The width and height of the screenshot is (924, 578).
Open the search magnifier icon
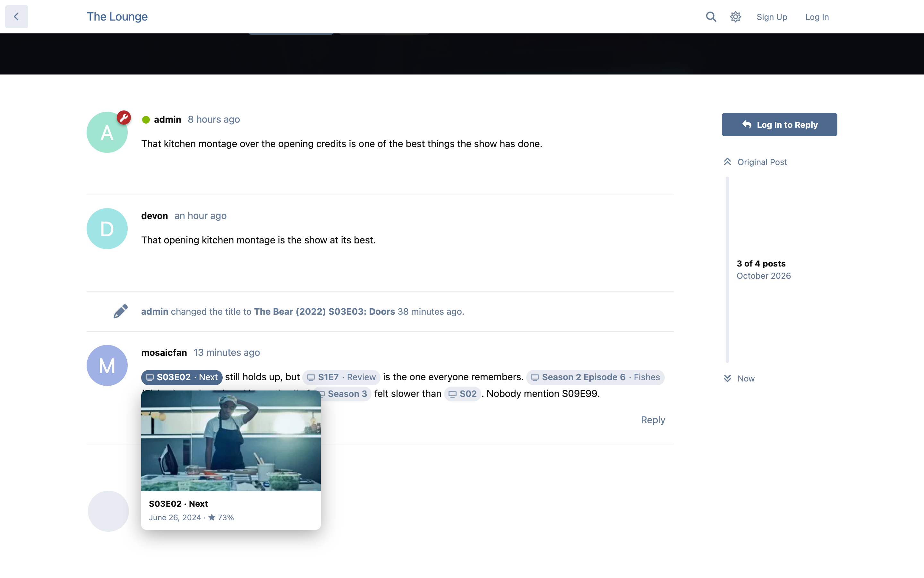pyautogui.click(x=711, y=17)
